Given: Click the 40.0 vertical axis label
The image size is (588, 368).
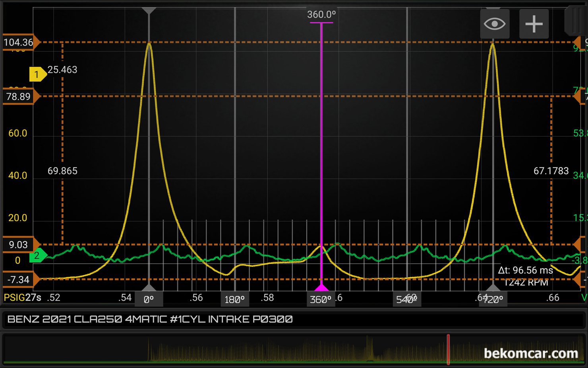Looking at the screenshot, I should [18, 175].
